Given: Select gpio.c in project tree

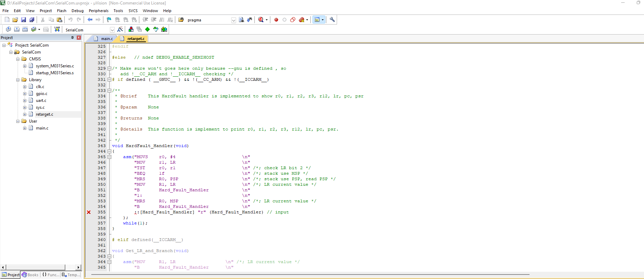Looking at the screenshot, I should point(41,94).
